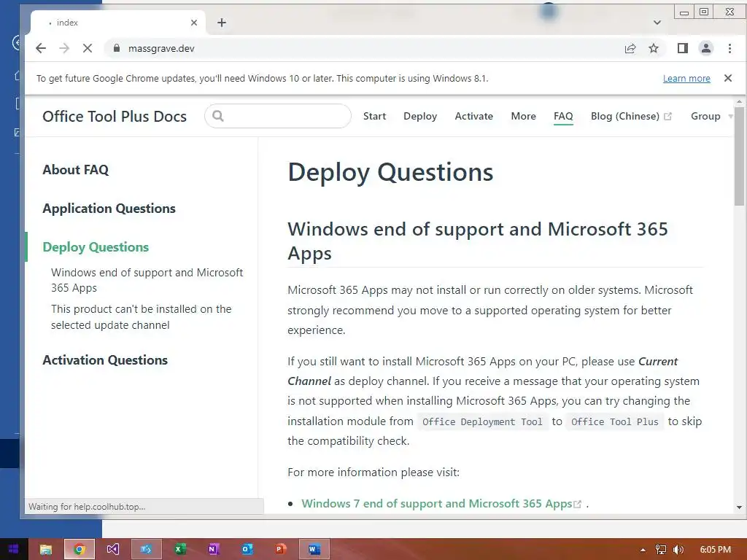Open Excel from the taskbar
747x560 pixels.
[x=179, y=549]
